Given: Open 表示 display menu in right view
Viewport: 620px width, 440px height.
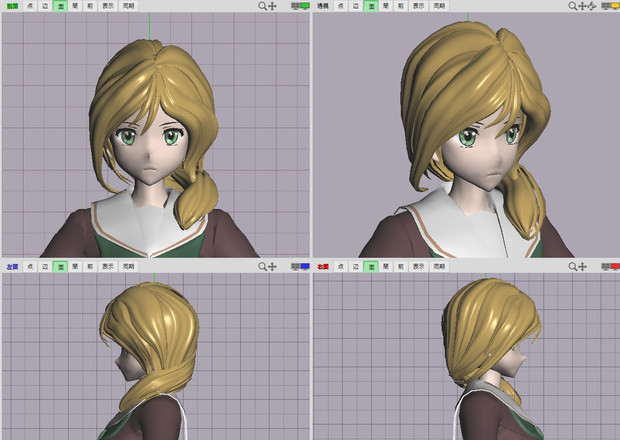Looking at the screenshot, I should coord(418,266).
